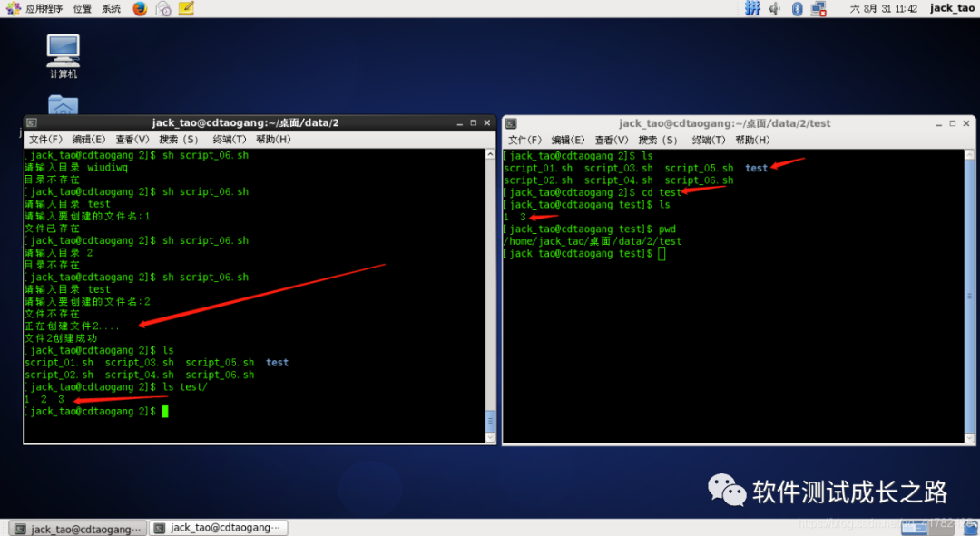980x536 pixels.
Task: Click '文件已存在' output line
Action: click(x=52, y=229)
